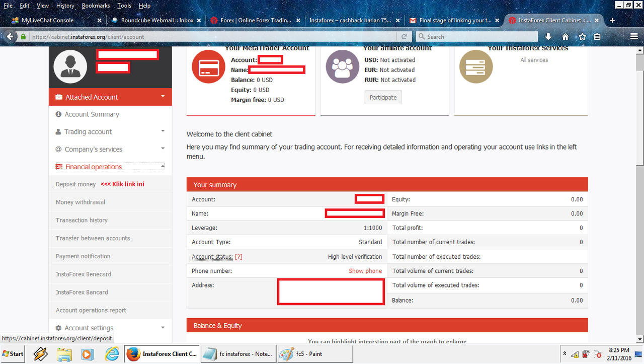644x364 pixels.
Task: Click the tan InstaForex Services icon
Action: [476, 66]
